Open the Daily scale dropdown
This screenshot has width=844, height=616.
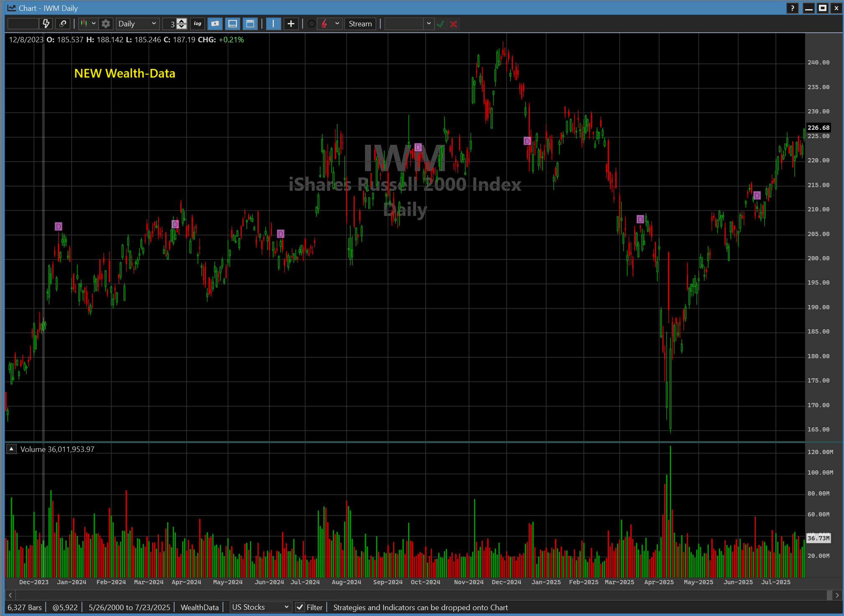coord(137,24)
